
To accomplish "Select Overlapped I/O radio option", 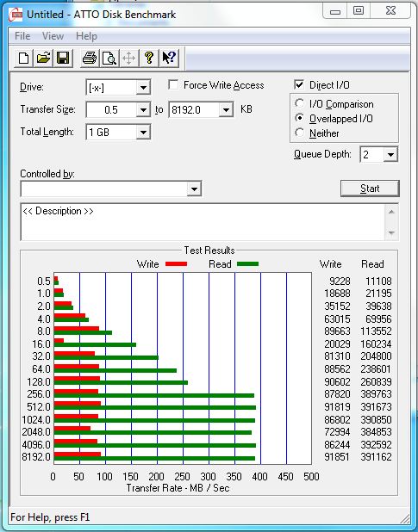I will pos(299,118).
